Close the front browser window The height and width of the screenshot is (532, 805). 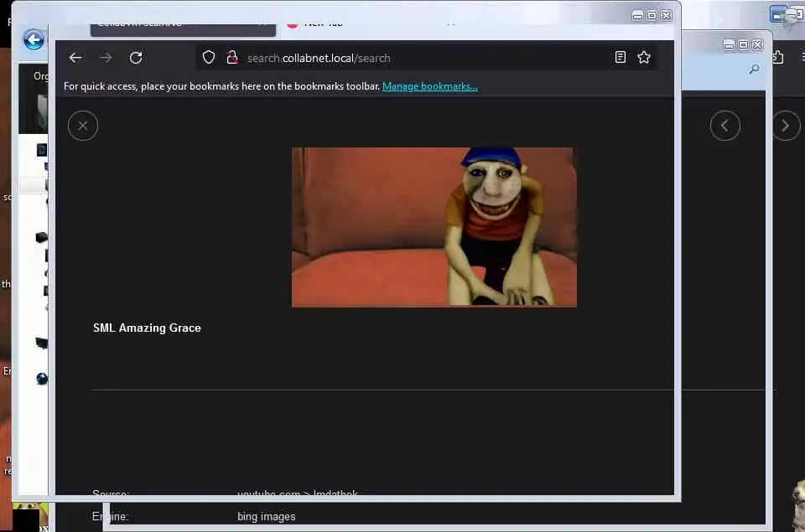click(667, 15)
